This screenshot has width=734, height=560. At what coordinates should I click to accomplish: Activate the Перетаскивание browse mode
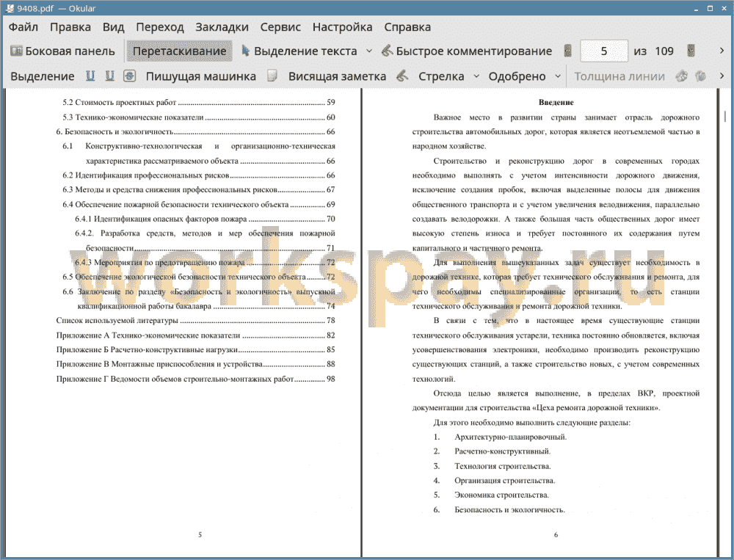coord(179,51)
